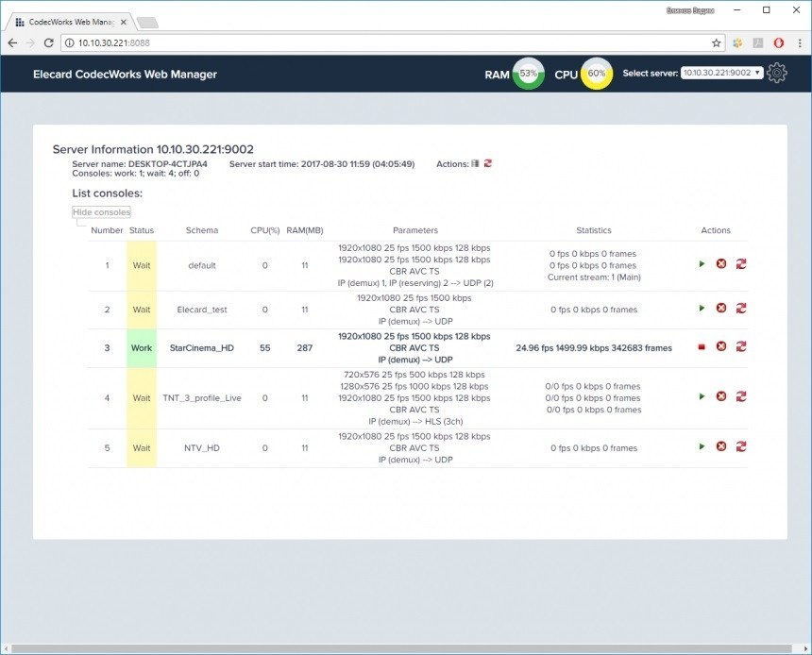Click Elecard CodecWorks Web Manager title
This screenshot has height=655, width=812.
(x=125, y=74)
